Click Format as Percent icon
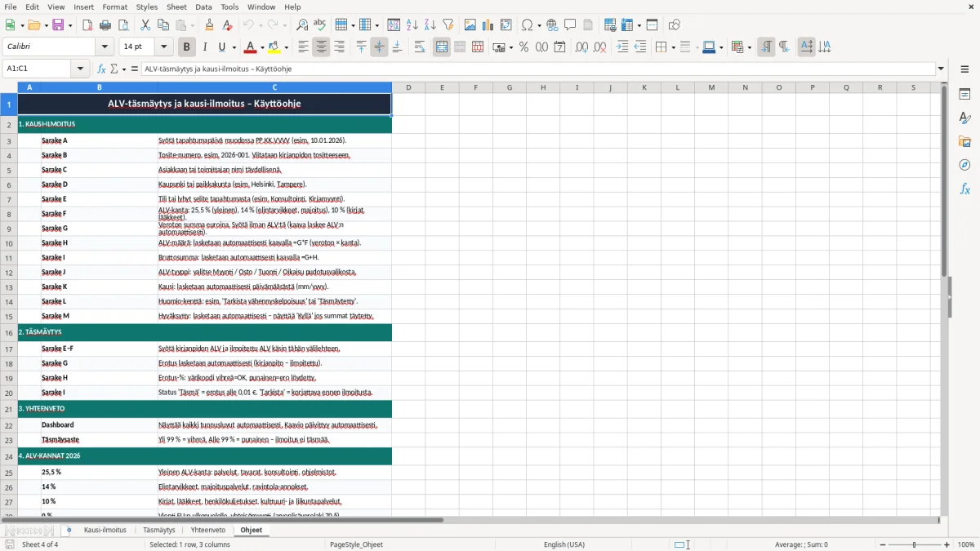The image size is (980, 551). point(524,47)
